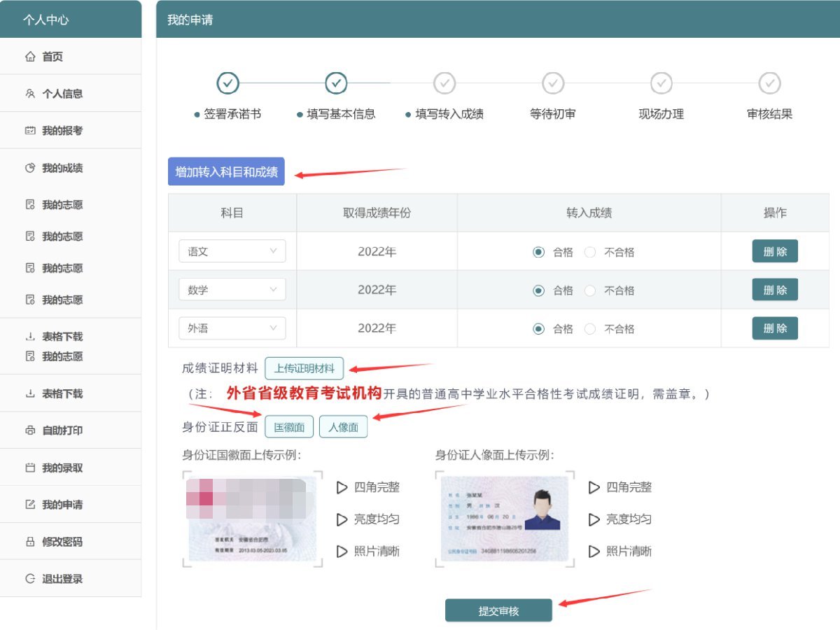This screenshot has width=840, height=630.
Task: Select 合格 radio for the 数学 row
Action: click(x=538, y=290)
